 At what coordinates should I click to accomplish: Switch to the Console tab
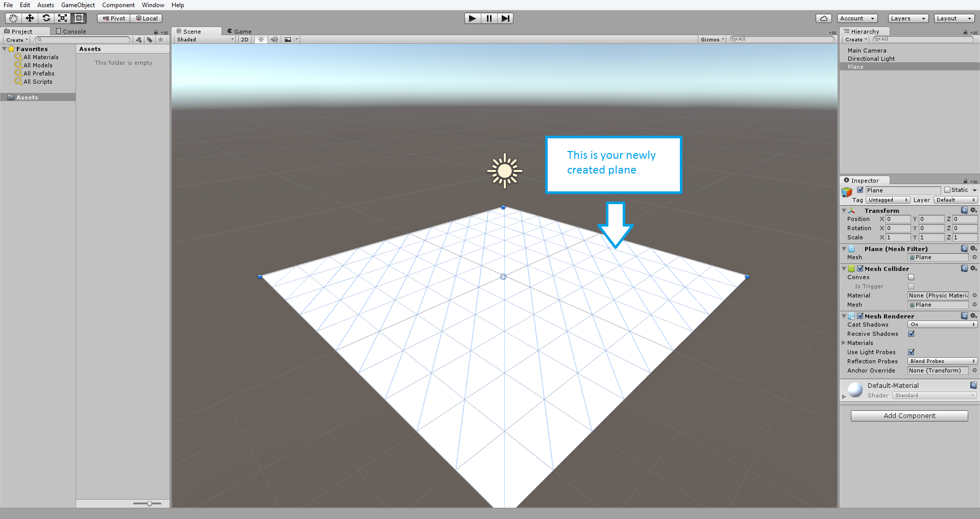[x=71, y=32]
